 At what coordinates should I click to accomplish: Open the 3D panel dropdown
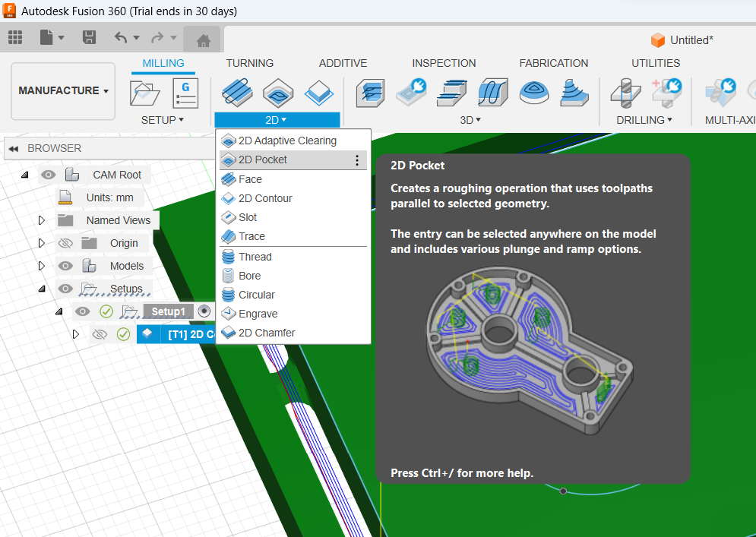pyautogui.click(x=470, y=120)
